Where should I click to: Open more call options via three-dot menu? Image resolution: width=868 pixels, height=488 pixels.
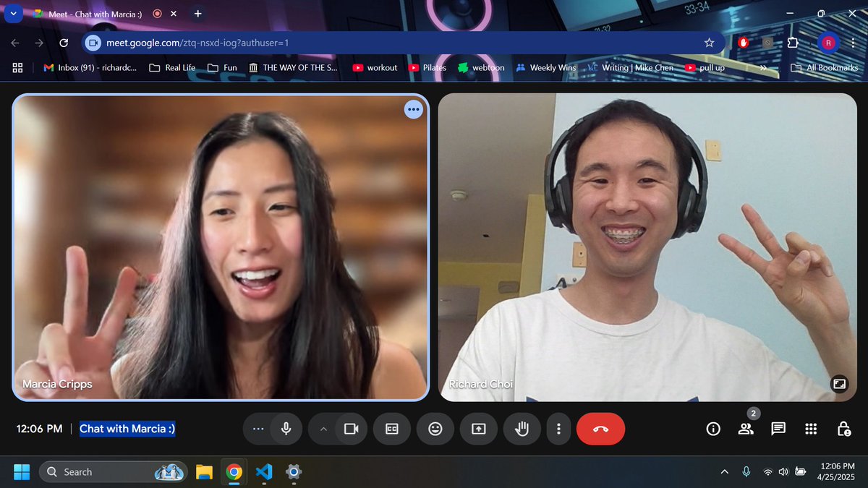point(558,429)
